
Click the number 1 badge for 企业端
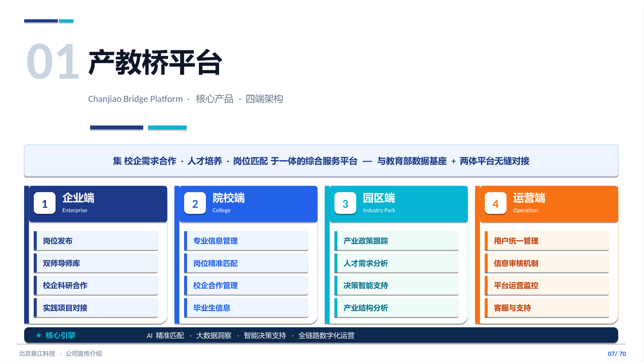point(45,203)
